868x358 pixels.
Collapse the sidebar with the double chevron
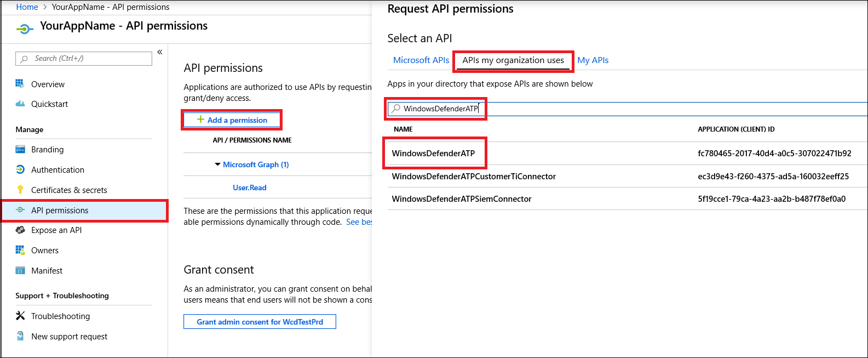[x=160, y=52]
